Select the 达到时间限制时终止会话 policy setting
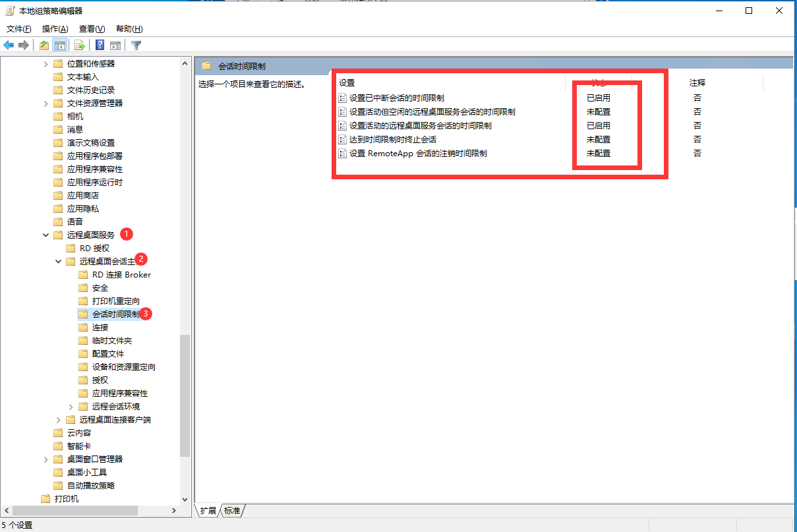This screenshot has width=797, height=532. point(392,140)
